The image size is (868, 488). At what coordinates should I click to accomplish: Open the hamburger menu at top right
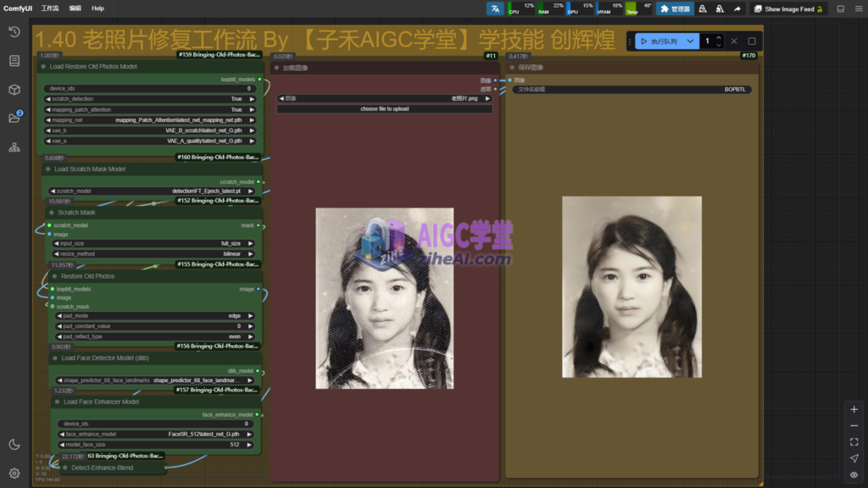[859, 8]
